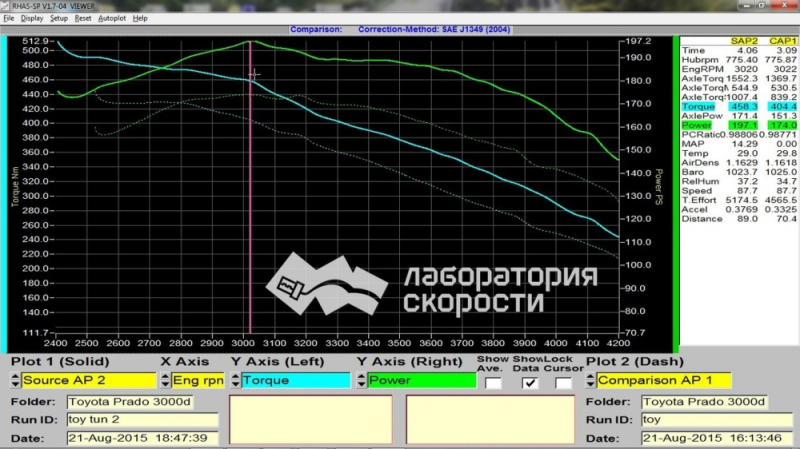Screen dimensions: 800x449
Task: Step the Plot 2 Comparison AP 1 spinner
Action: click(590, 380)
